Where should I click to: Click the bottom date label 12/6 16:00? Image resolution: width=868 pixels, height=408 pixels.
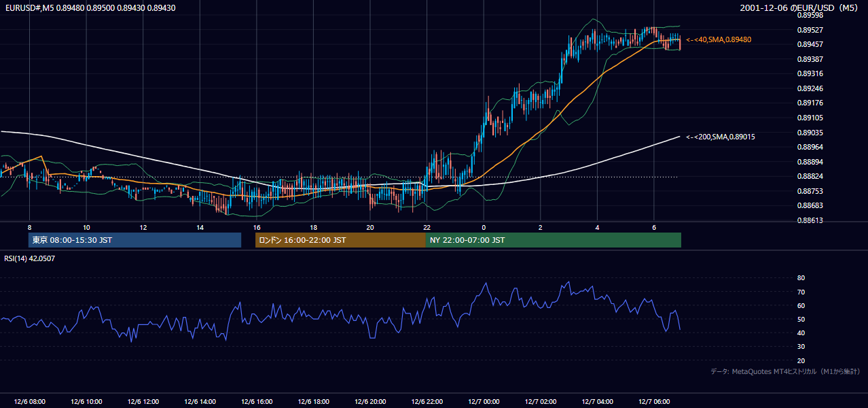pyautogui.click(x=256, y=402)
